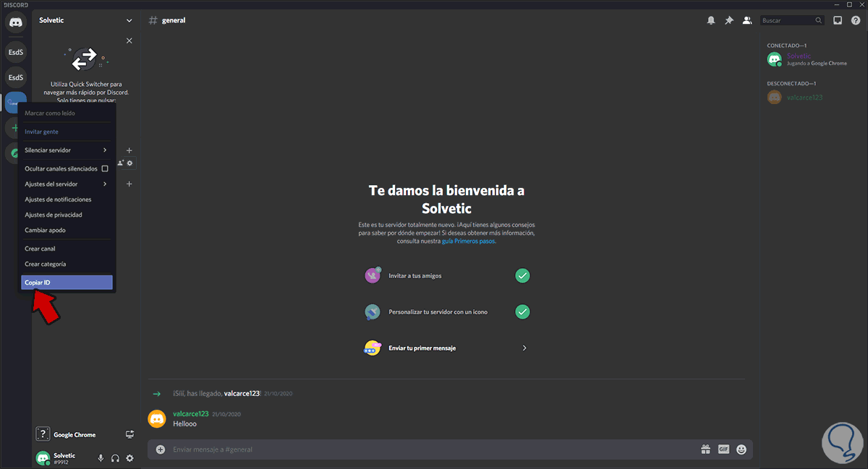This screenshot has height=469, width=868.
Task: Click Google Chrome activity label
Action: 75,435
